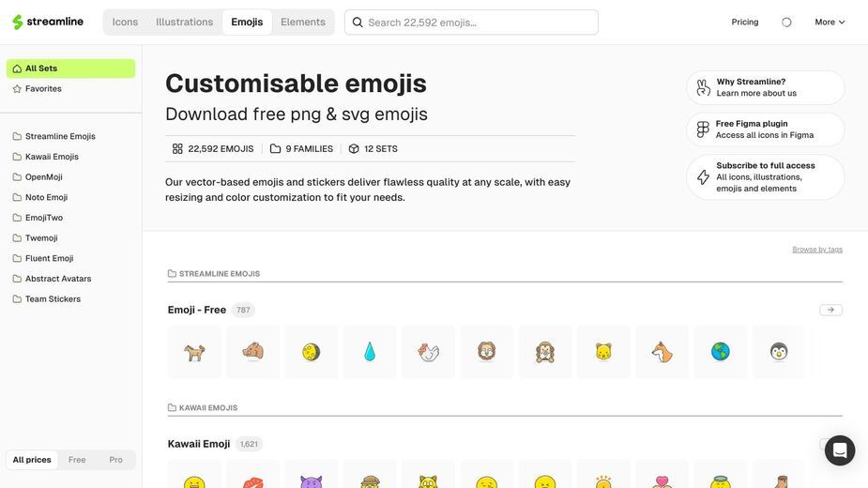Switch to the Icons tab
868x488 pixels.
coord(125,23)
